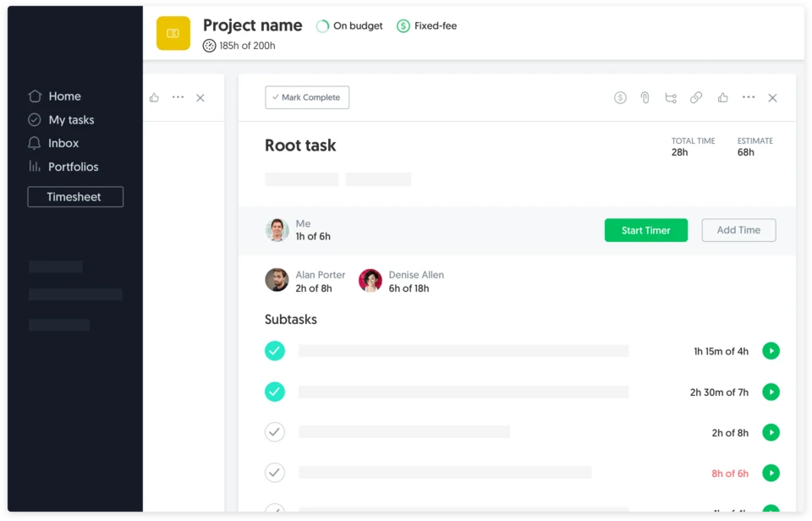This screenshot has width=812, height=521.
Task: Check off the subtask with 2h of 8h
Action: coord(275,432)
